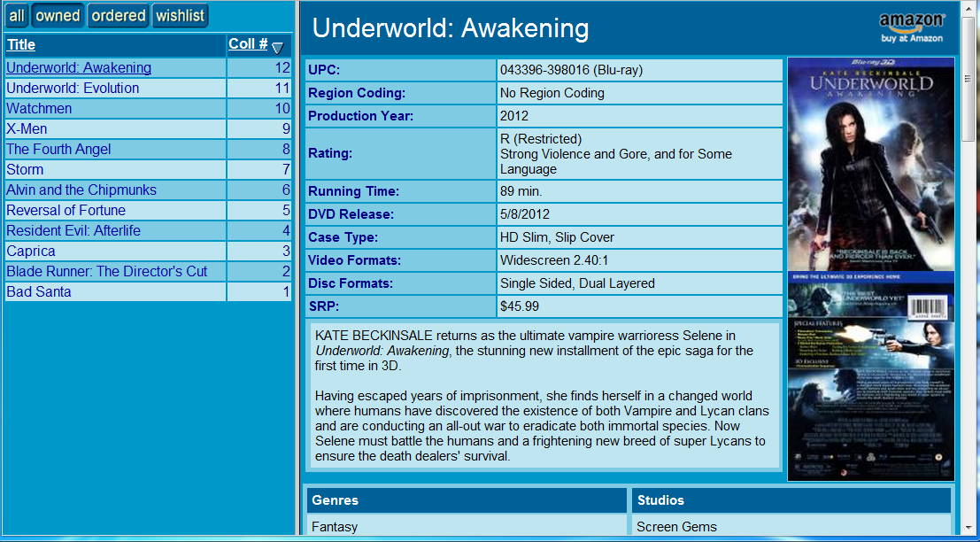Open the Caprica entry
Image resolution: width=980 pixels, height=542 pixels.
point(31,252)
